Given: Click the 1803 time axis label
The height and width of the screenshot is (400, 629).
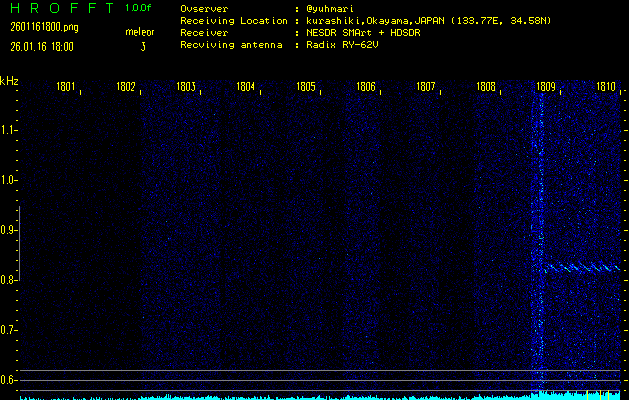Looking at the screenshot, I should point(186,87).
